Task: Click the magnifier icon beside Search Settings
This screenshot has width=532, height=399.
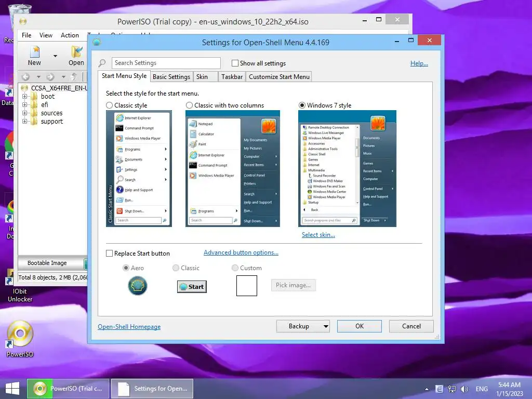Action: (x=102, y=63)
